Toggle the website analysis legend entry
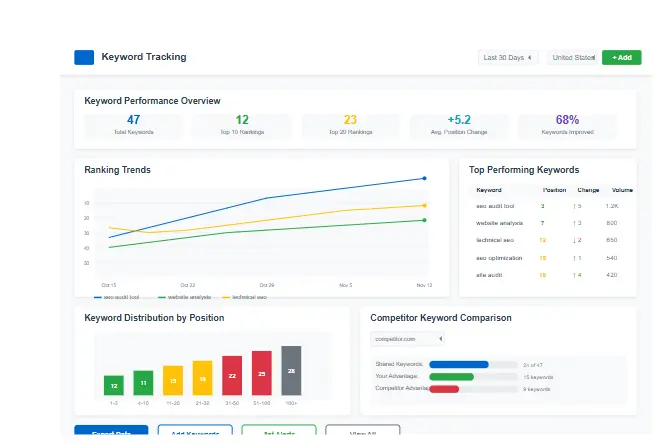655x445 pixels. (183, 297)
